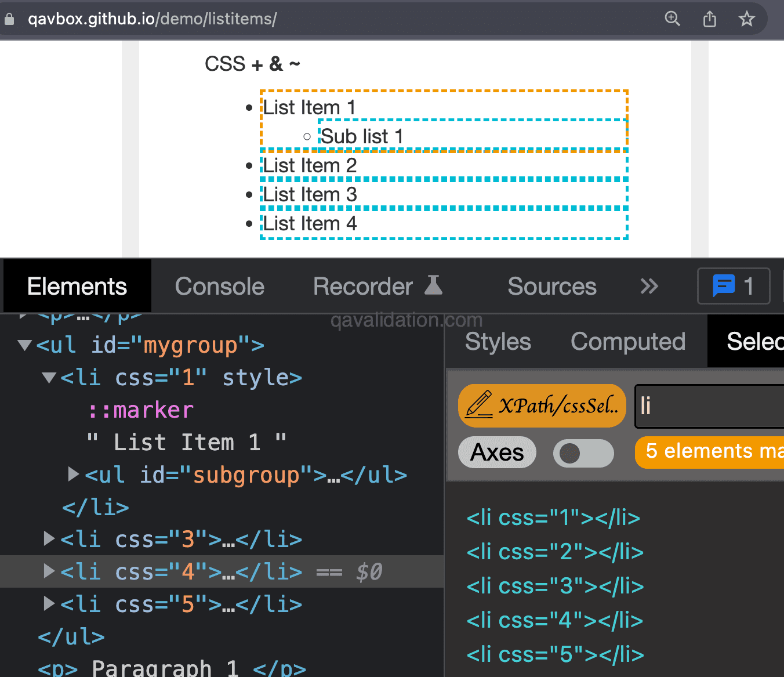784x677 pixels.
Task: Switch to the Sources panel
Action: click(x=551, y=285)
